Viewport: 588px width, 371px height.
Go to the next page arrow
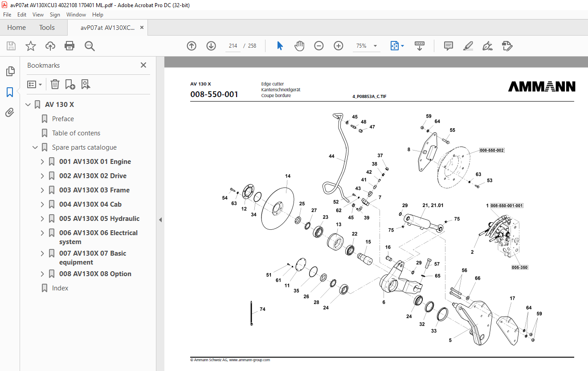pos(211,46)
